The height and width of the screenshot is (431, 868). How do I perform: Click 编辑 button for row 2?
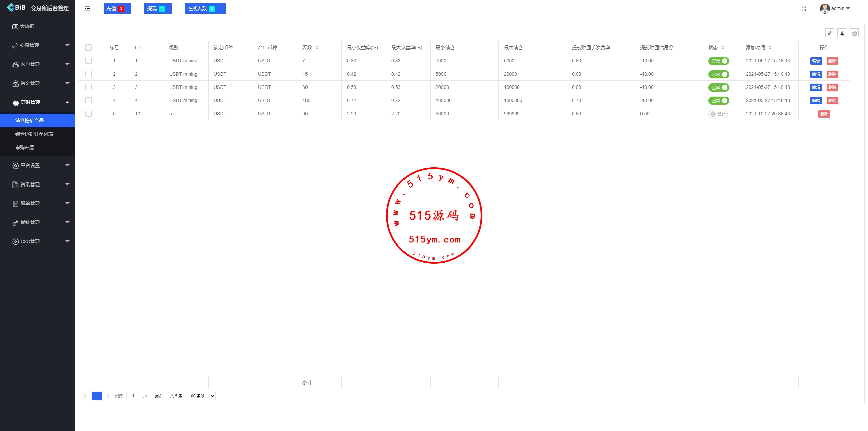coord(816,74)
